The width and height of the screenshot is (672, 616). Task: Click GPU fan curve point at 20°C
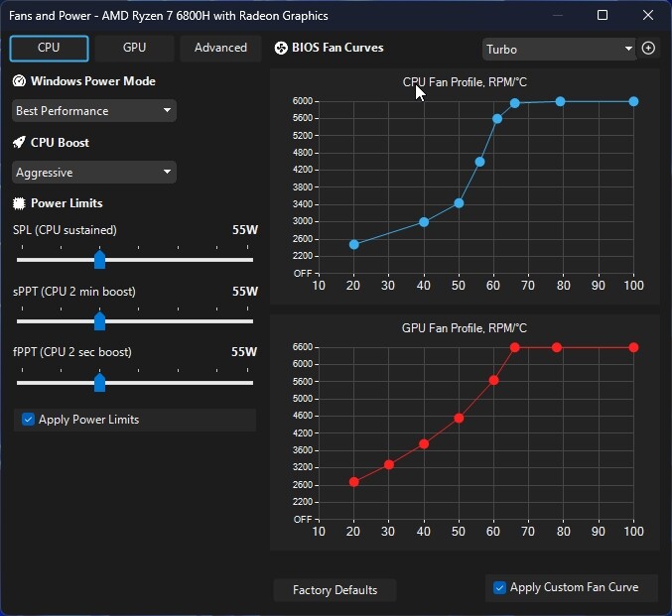(354, 482)
